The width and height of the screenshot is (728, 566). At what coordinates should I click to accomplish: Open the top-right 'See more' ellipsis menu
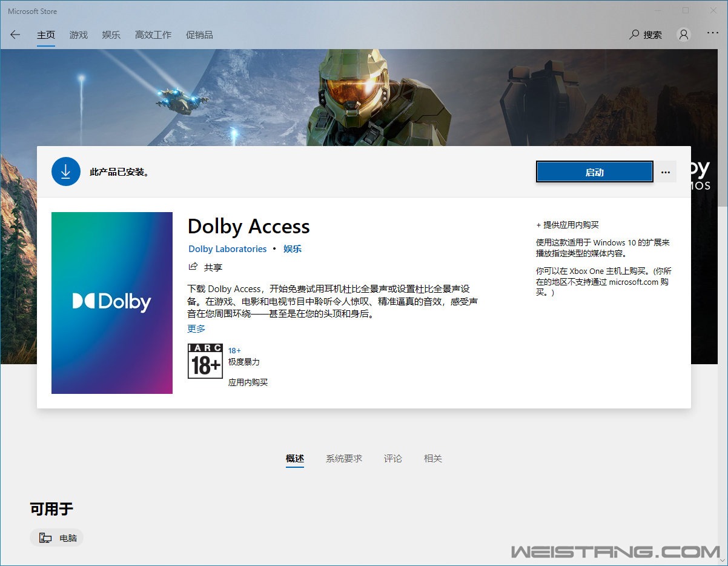(713, 33)
